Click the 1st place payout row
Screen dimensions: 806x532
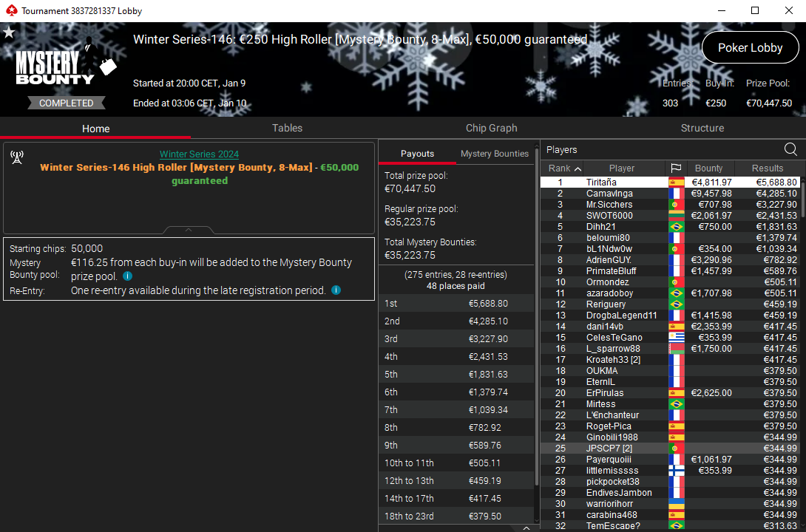tap(456, 304)
